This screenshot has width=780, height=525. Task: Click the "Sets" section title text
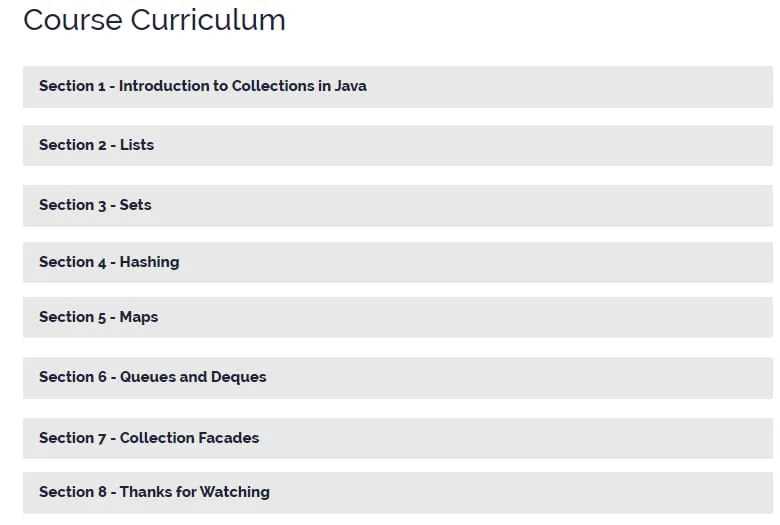(135, 205)
